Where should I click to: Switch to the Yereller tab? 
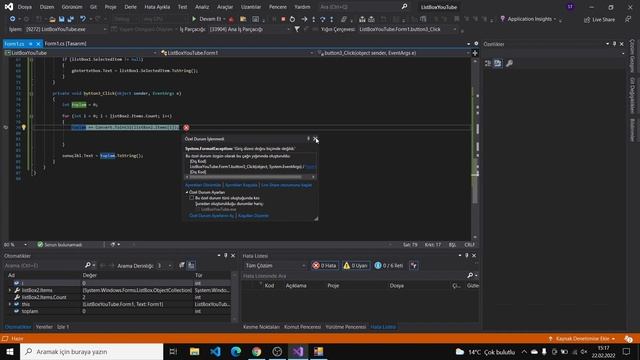coord(44,327)
